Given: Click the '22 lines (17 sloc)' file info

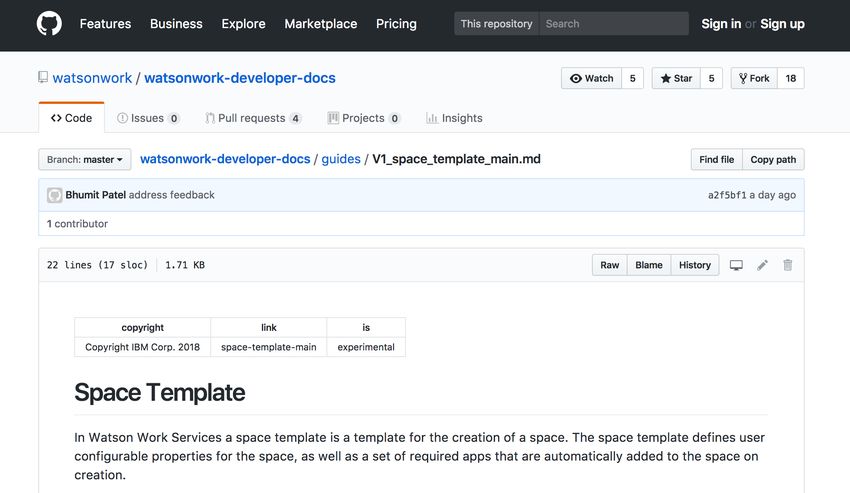Looking at the screenshot, I should (x=97, y=265).
